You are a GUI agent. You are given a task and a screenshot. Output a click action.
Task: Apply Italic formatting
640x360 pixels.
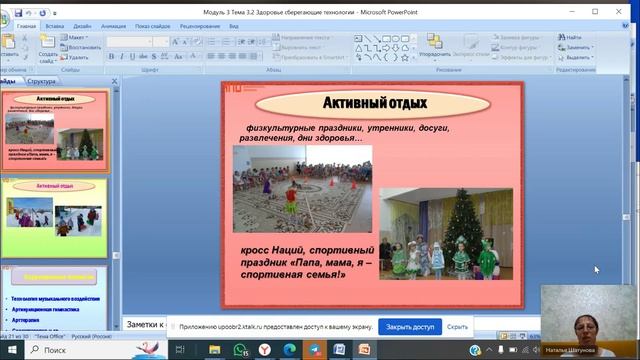tap(122, 56)
